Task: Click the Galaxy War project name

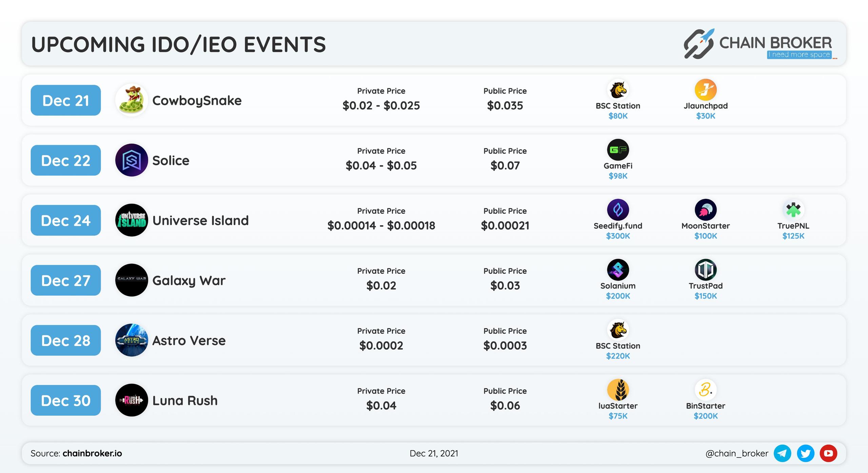Action: click(189, 281)
